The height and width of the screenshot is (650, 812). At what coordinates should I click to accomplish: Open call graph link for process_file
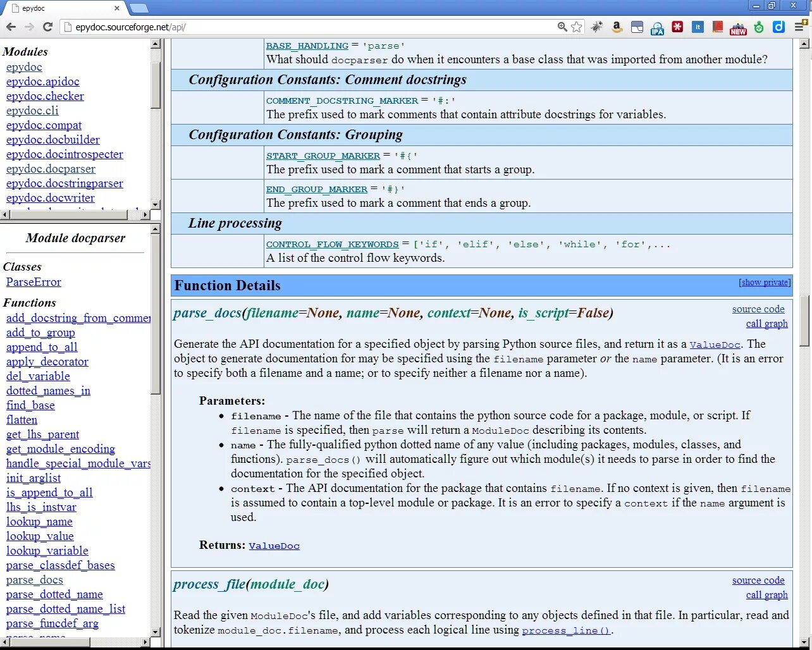(x=766, y=595)
